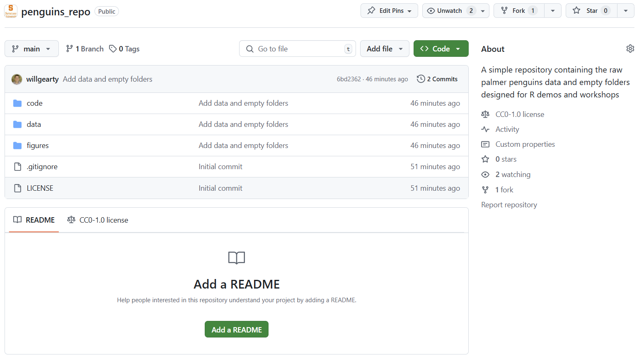Image resolution: width=644 pixels, height=364 pixels.
Task: Click the data folder icon
Action: pyautogui.click(x=17, y=124)
